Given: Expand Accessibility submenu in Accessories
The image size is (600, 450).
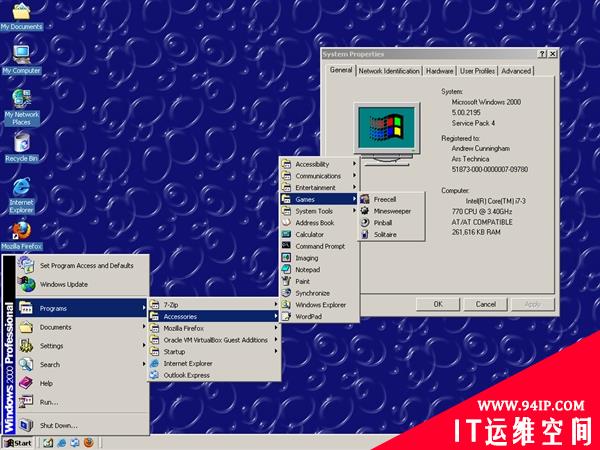Looking at the screenshot, I should pyautogui.click(x=319, y=164).
